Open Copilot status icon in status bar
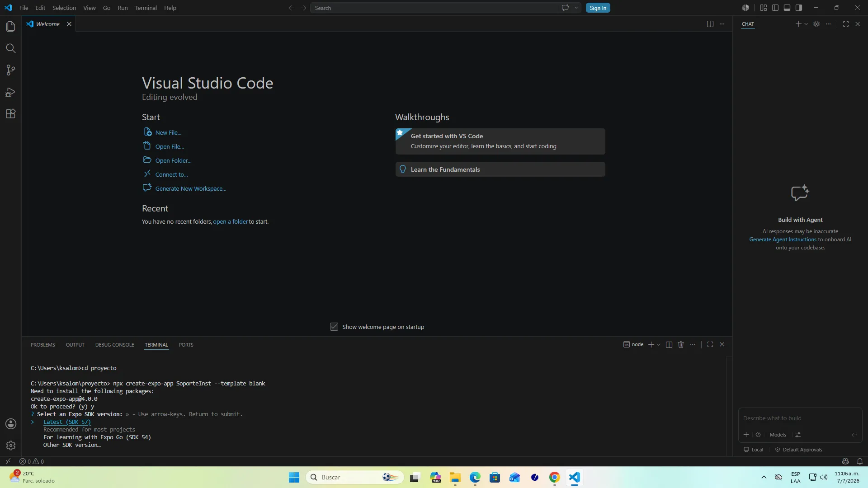 click(845, 461)
